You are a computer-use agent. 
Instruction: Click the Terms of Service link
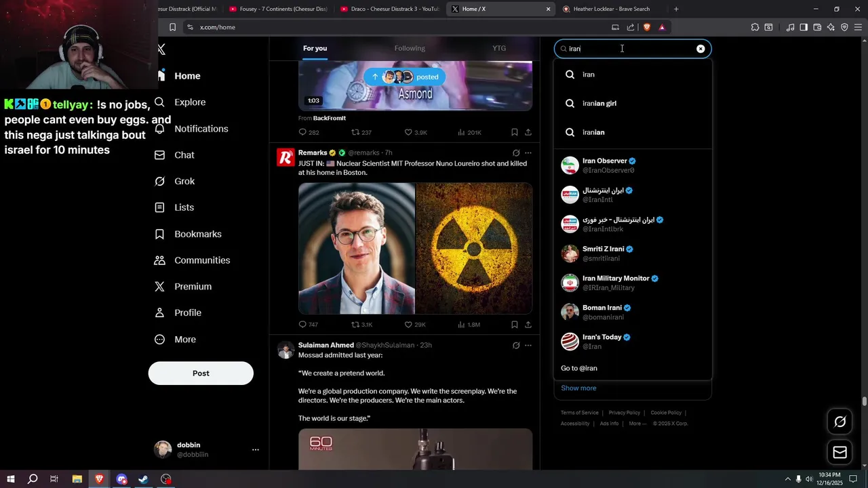580,413
